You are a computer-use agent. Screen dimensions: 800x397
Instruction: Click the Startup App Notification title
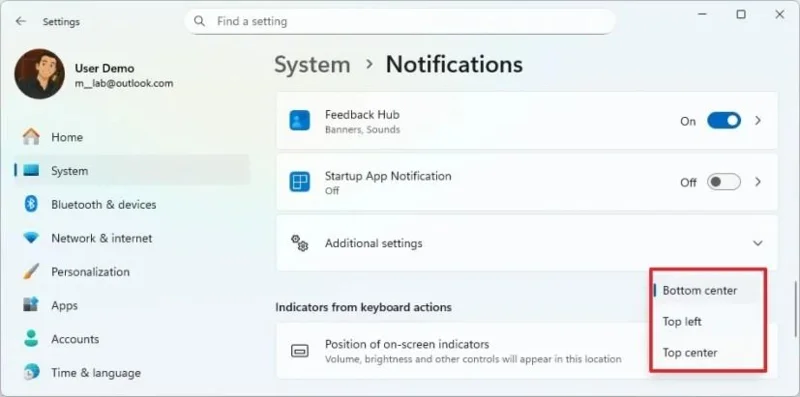click(388, 176)
